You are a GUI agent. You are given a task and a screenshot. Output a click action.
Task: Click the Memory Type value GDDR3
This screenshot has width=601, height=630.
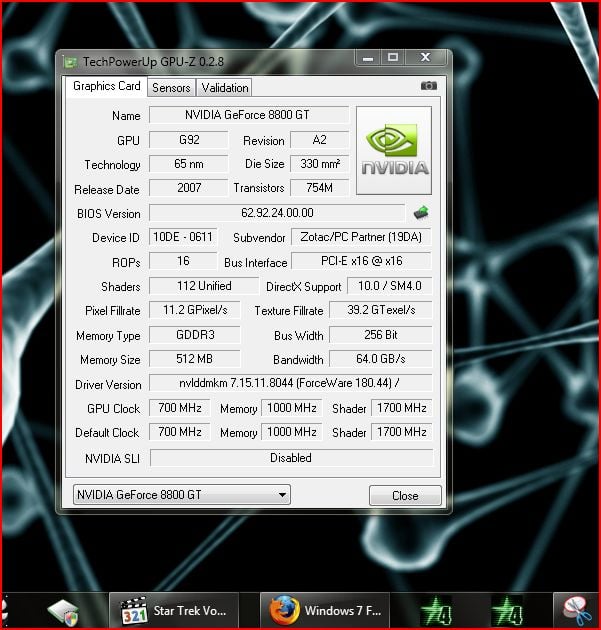[x=195, y=335]
